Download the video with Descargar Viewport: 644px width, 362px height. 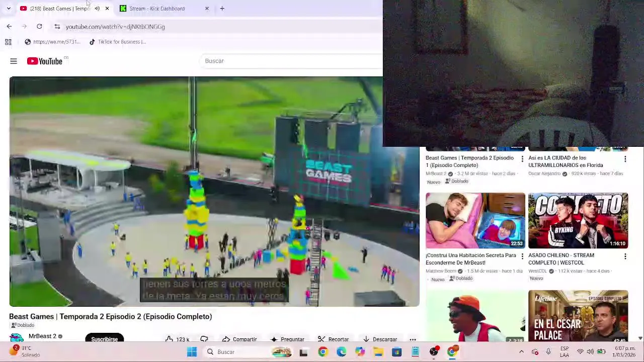point(380,339)
